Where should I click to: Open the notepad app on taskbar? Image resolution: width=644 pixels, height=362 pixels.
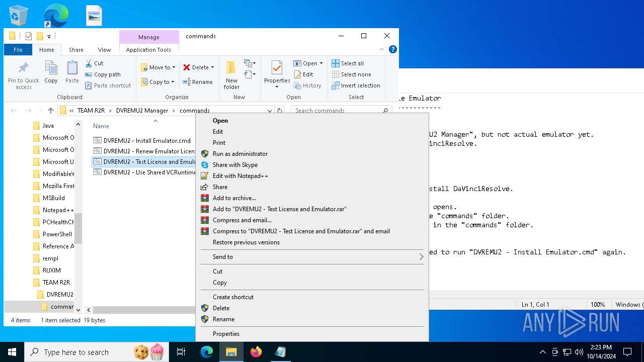(x=280, y=352)
